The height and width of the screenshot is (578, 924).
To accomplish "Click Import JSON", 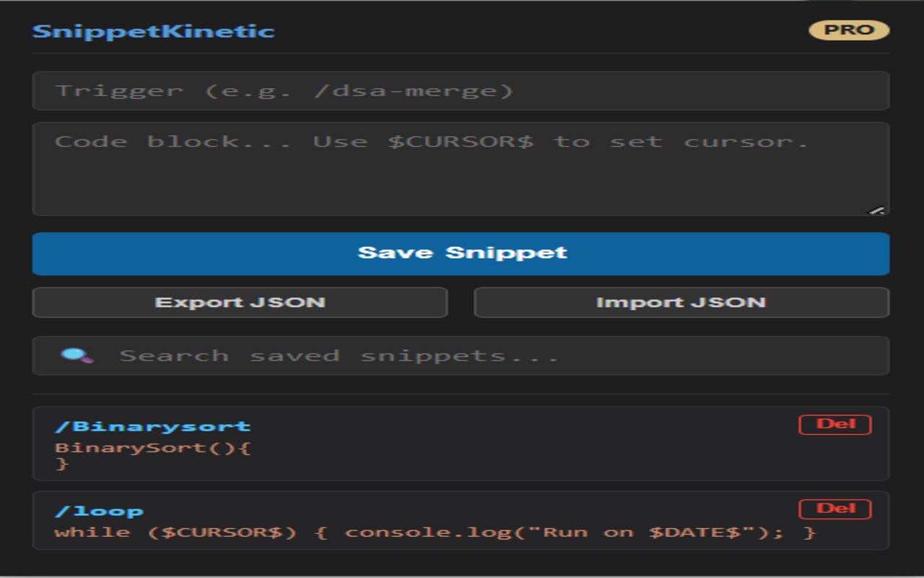I will click(681, 303).
